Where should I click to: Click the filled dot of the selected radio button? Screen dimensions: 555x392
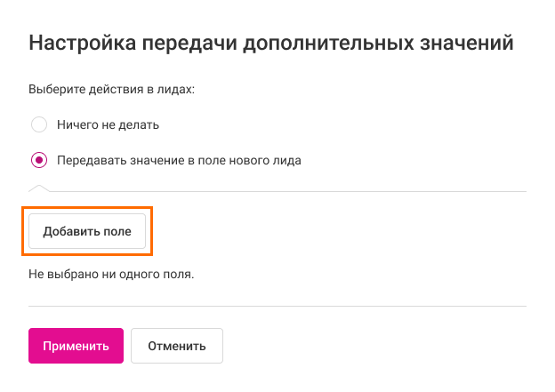(39, 161)
